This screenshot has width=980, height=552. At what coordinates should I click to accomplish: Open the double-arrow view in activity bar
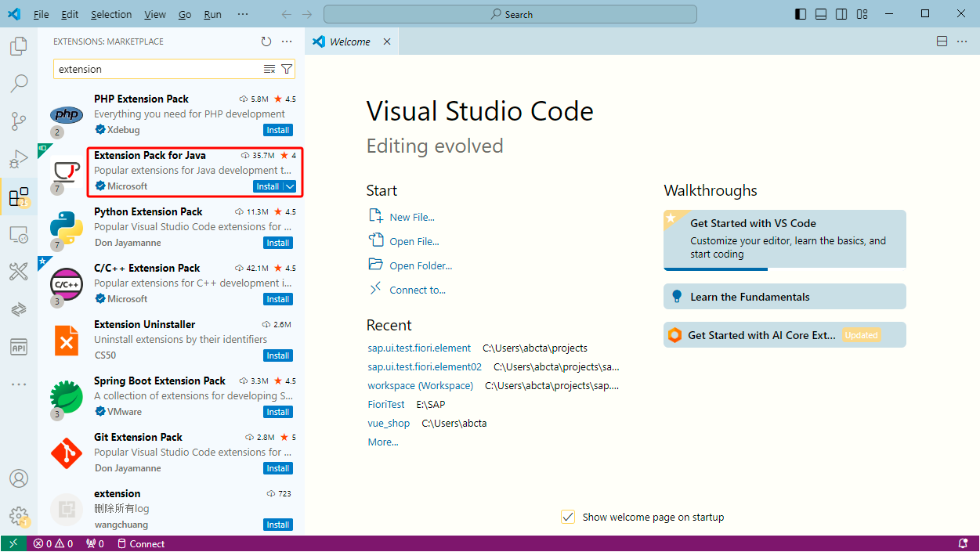pos(18,309)
